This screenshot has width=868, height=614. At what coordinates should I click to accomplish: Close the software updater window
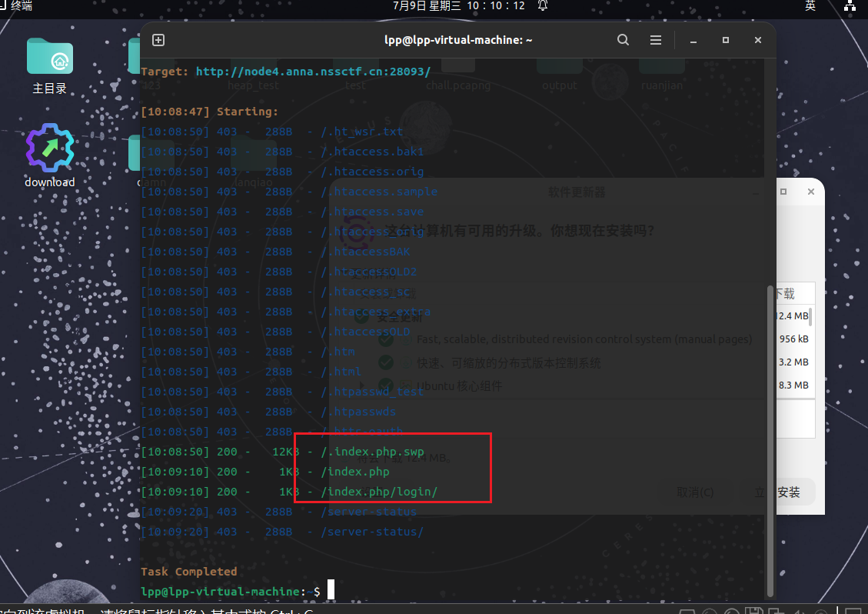tap(811, 192)
